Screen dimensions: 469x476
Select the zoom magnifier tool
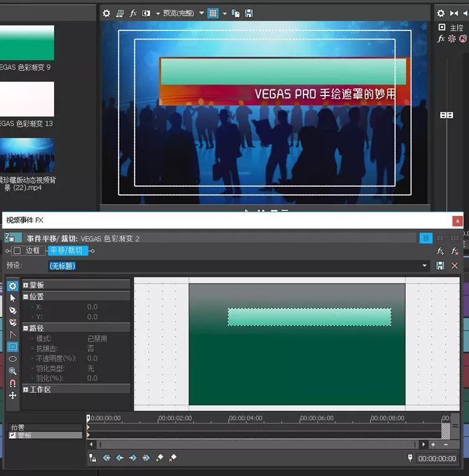pyautogui.click(x=12, y=371)
